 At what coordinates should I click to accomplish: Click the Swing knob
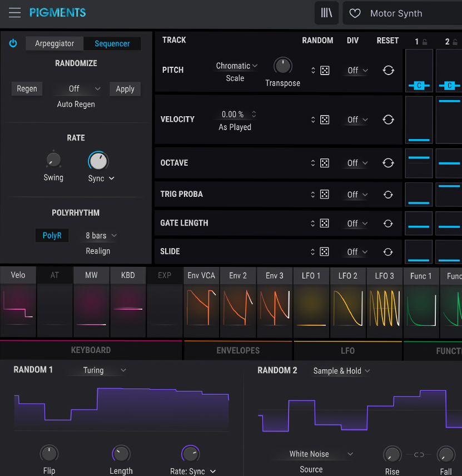pyautogui.click(x=53, y=160)
